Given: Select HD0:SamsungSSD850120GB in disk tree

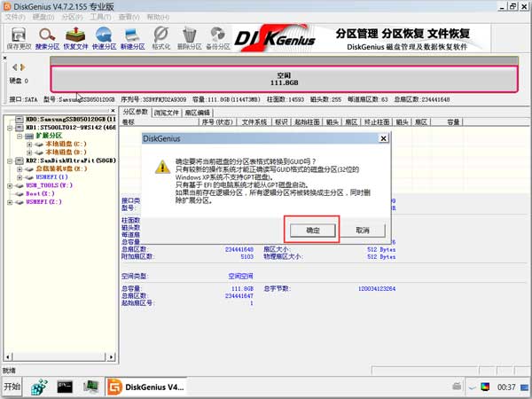Looking at the screenshot, I should pos(71,119).
